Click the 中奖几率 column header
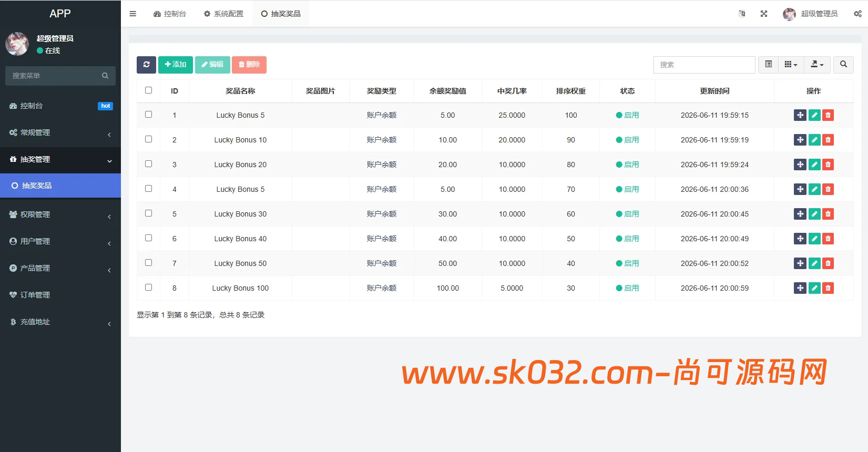Image resolution: width=868 pixels, height=452 pixels. click(x=512, y=91)
